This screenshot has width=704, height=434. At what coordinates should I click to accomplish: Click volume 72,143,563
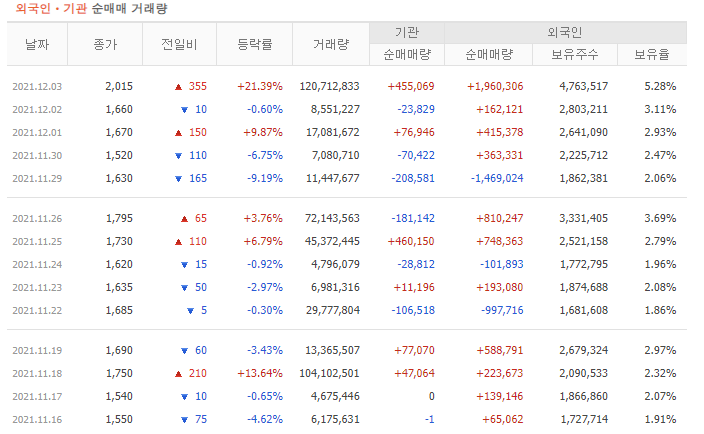coord(332,218)
